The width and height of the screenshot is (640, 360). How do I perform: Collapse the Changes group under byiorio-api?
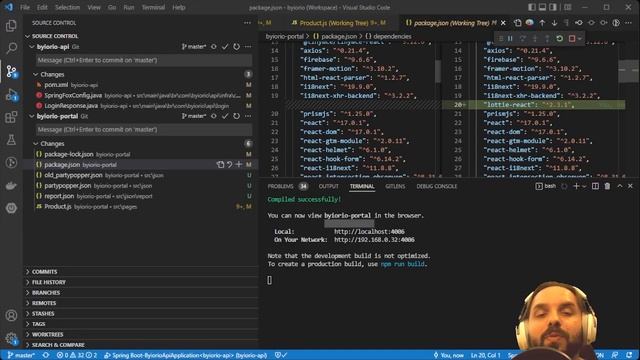tap(36, 74)
